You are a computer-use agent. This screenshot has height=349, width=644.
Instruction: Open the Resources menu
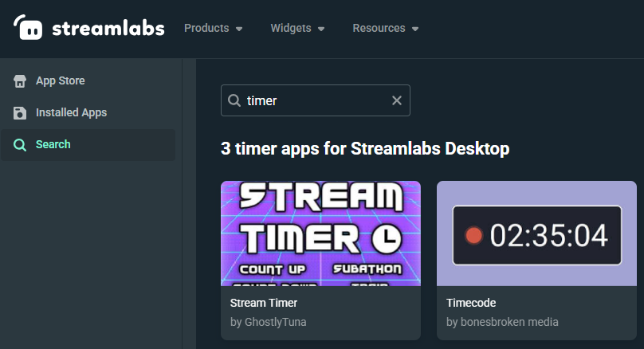point(379,28)
